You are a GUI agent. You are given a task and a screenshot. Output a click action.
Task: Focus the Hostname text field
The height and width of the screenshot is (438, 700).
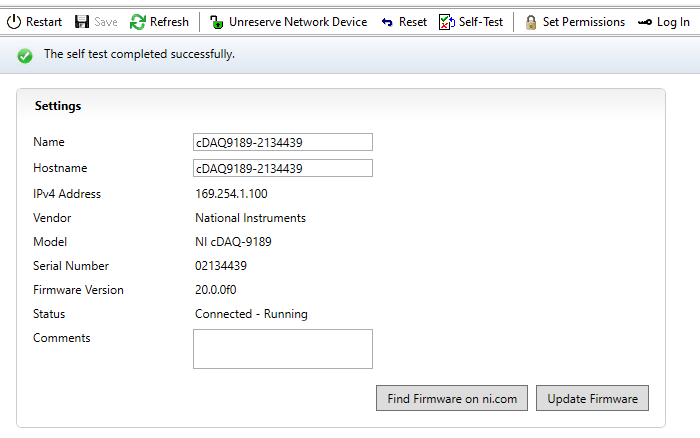pos(283,168)
